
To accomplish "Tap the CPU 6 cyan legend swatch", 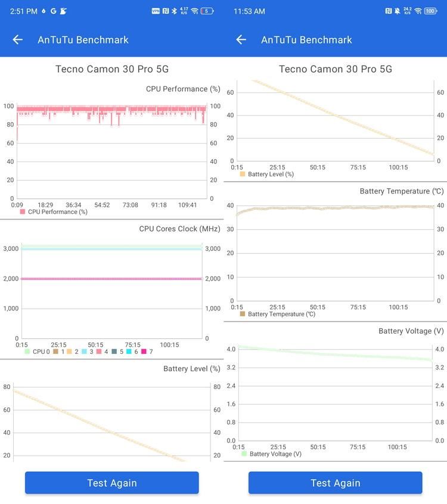I will (129, 351).
